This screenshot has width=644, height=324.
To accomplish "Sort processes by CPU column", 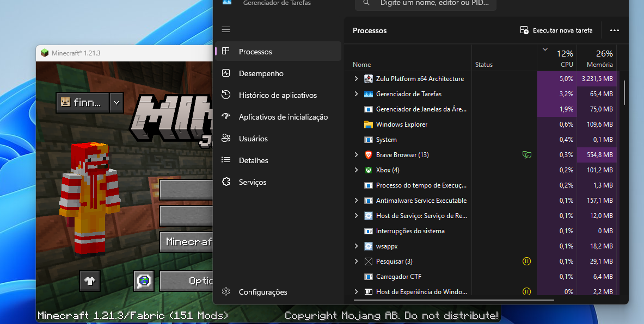I will pyautogui.click(x=557, y=58).
